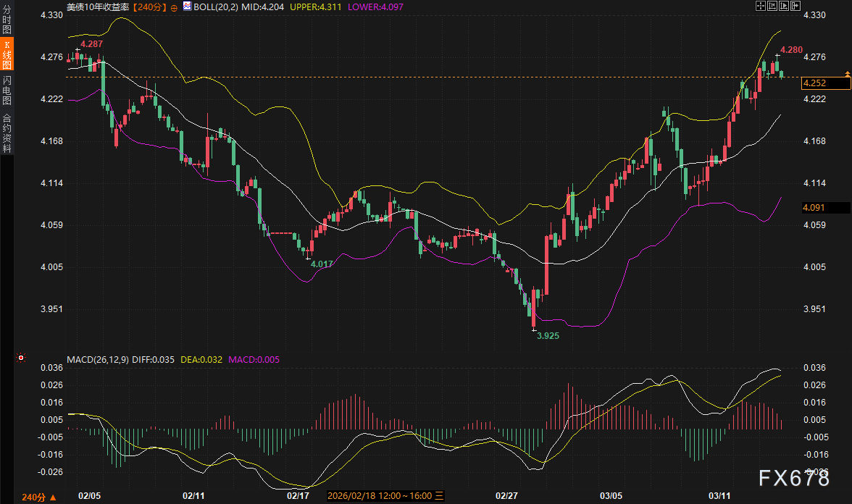Click the chart playback icon with play arrow
The image size is (852, 504).
tap(784, 6)
